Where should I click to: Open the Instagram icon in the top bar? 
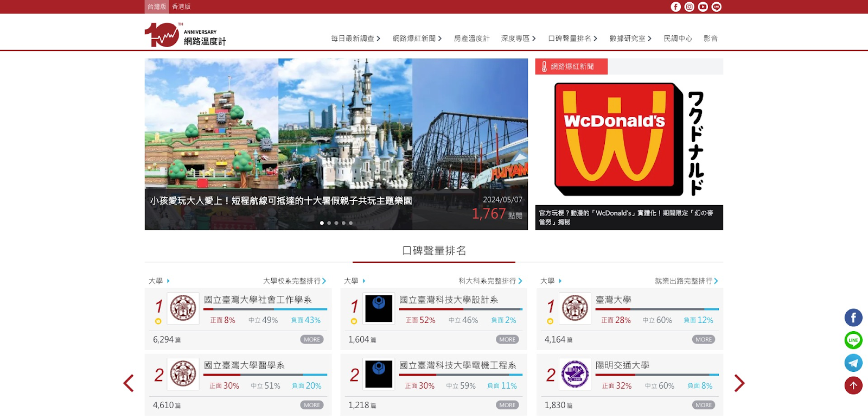coord(689,7)
